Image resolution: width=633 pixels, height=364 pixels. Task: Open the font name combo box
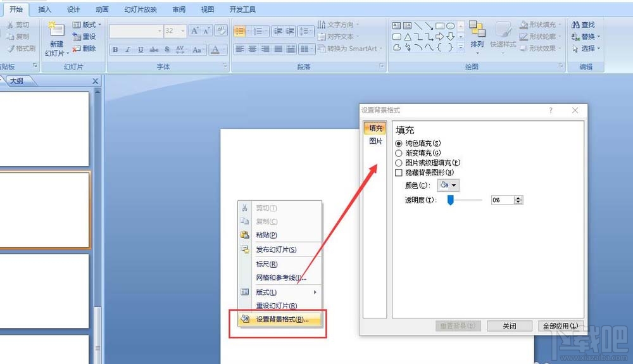click(136, 31)
